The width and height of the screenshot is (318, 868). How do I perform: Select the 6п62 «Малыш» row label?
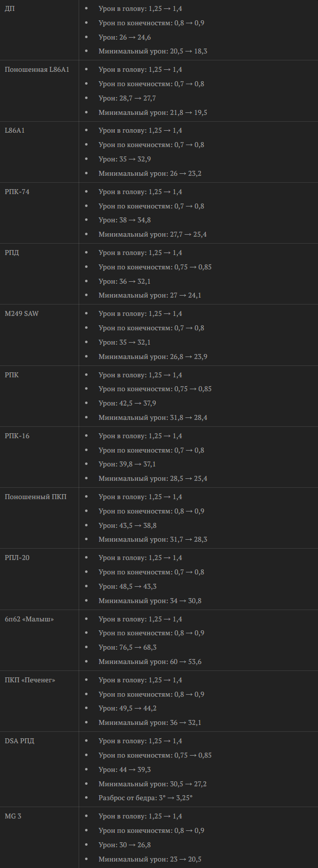click(x=29, y=619)
